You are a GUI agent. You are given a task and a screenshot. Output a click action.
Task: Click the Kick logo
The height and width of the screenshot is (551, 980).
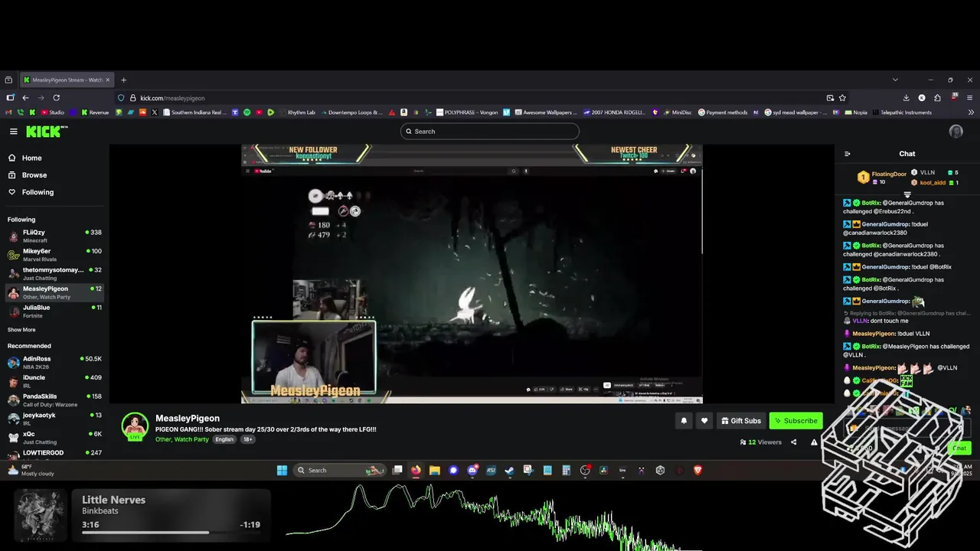point(47,132)
